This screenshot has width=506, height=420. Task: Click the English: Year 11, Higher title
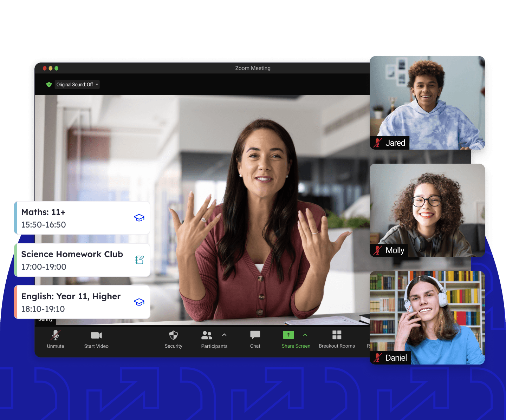point(71,297)
